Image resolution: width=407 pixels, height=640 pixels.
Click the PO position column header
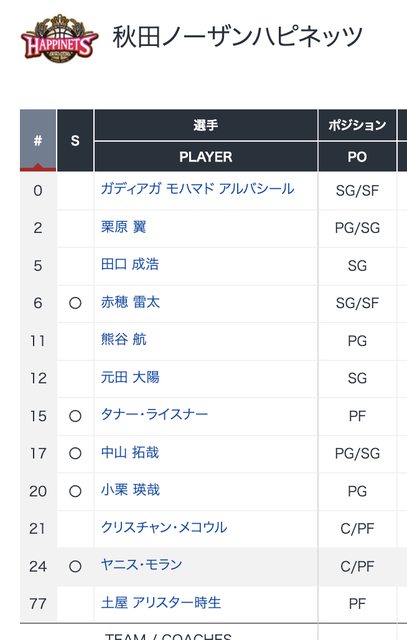tap(357, 157)
